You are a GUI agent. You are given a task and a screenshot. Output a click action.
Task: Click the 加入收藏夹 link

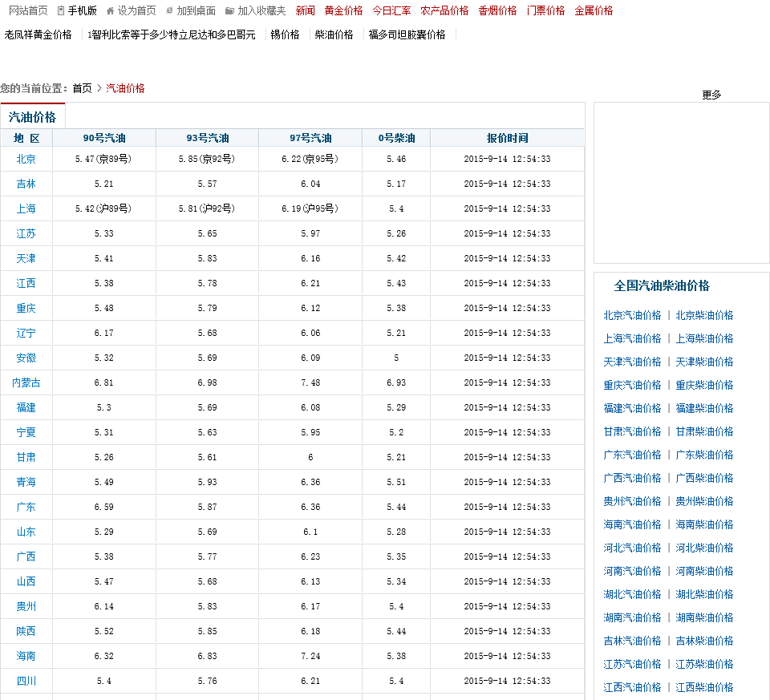click(x=261, y=10)
